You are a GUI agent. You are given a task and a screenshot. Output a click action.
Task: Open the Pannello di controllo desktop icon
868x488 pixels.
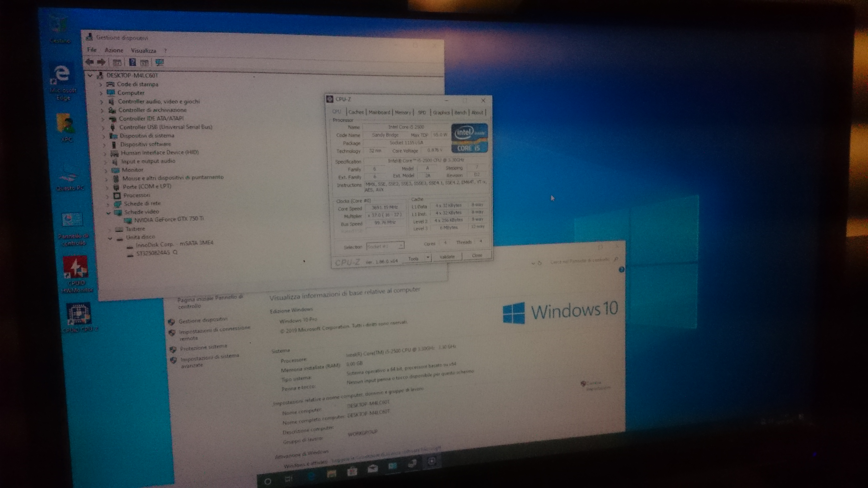click(73, 229)
